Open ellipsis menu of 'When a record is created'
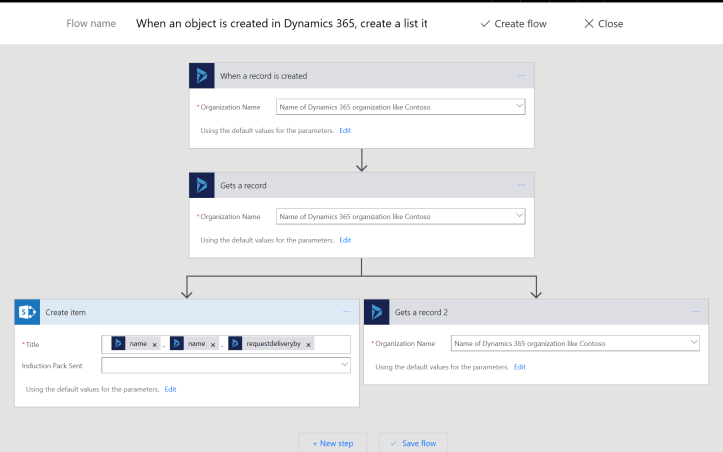This screenshot has height=452, width=723. coord(521,75)
